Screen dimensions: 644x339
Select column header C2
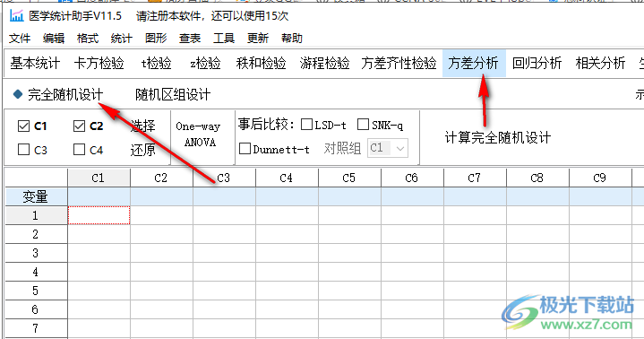pos(161,178)
